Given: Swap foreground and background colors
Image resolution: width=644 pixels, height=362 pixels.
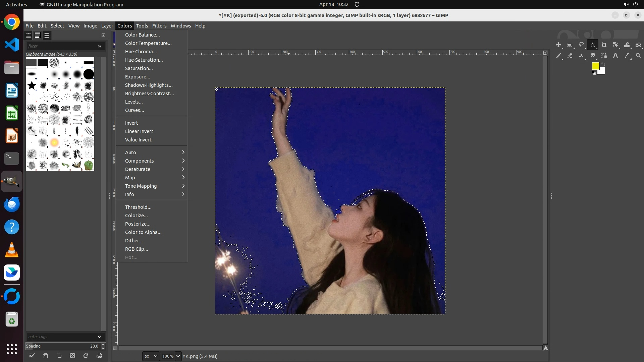Looking at the screenshot, I should point(603,64).
